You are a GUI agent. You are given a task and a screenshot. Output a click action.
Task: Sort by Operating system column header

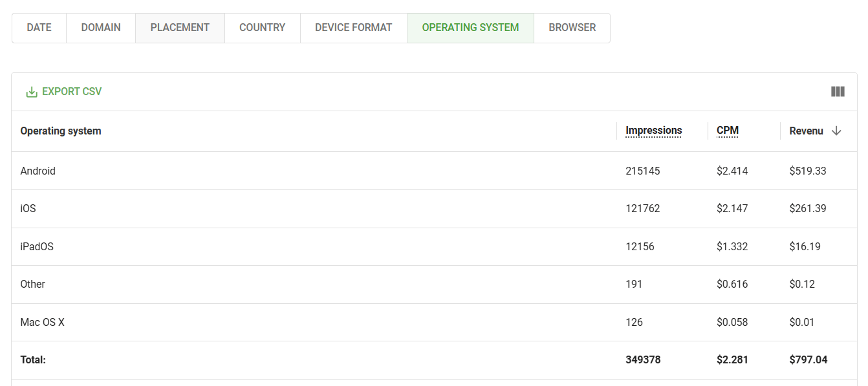pos(61,131)
